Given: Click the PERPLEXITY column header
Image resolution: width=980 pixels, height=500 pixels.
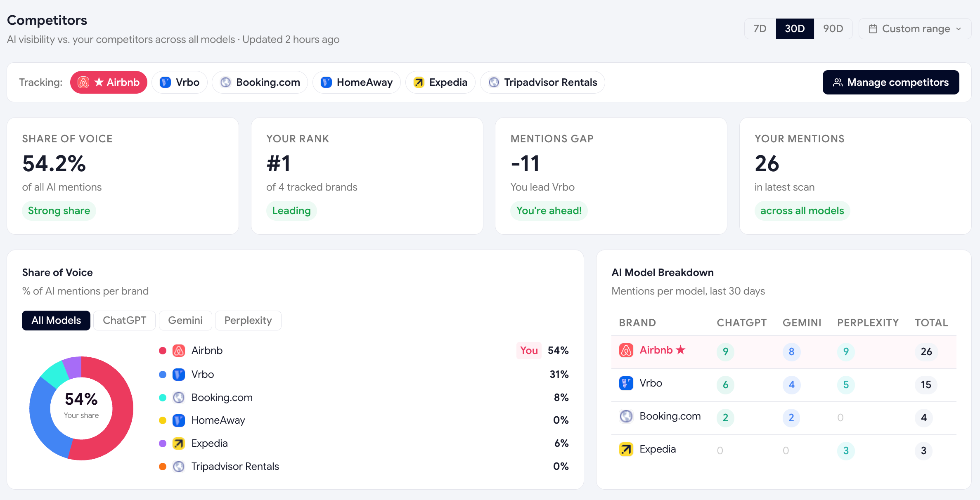Looking at the screenshot, I should (868, 323).
